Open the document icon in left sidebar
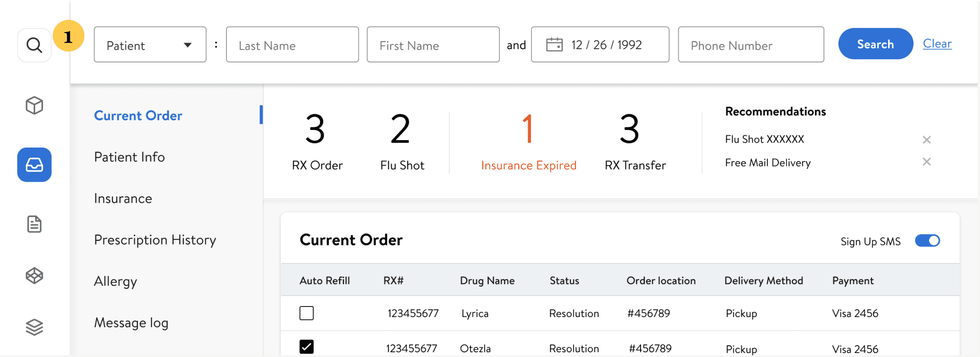 click(34, 224)
